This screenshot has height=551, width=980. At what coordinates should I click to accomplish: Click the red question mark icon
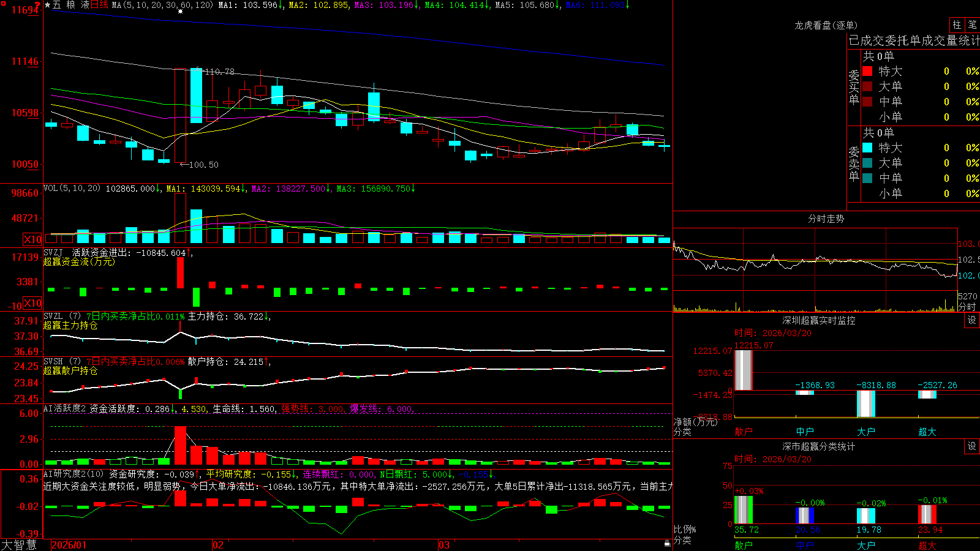click(38, 5)
